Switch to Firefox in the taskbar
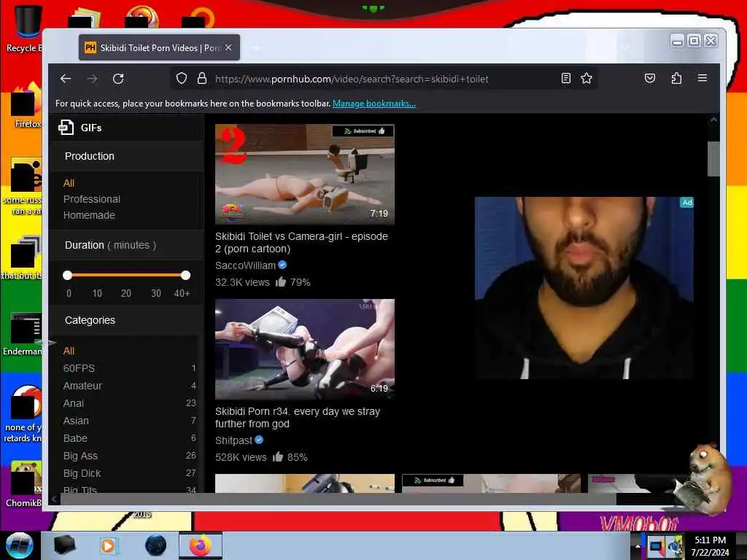Image resolution: width=747 pixels, height=560 pixels. point(201,545)
